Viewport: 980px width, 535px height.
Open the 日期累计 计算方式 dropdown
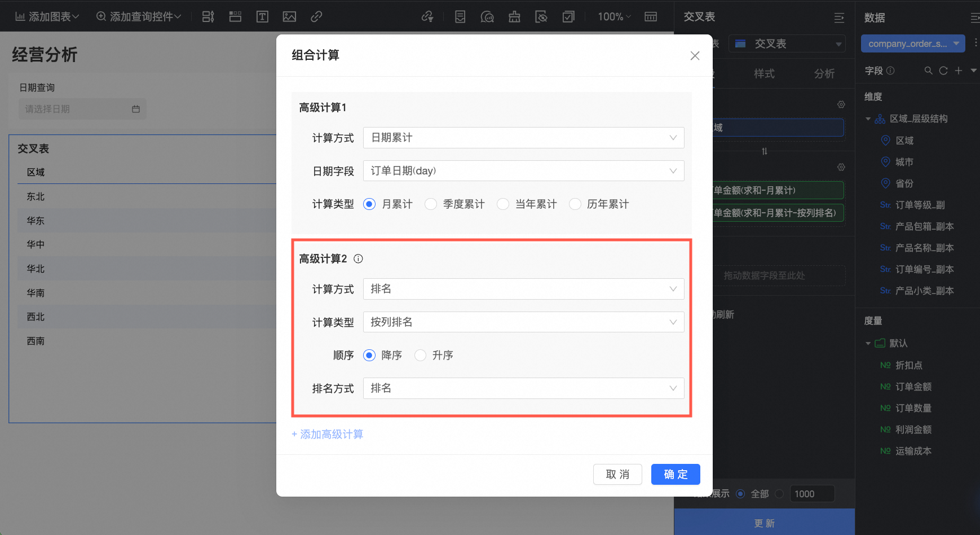523,138
